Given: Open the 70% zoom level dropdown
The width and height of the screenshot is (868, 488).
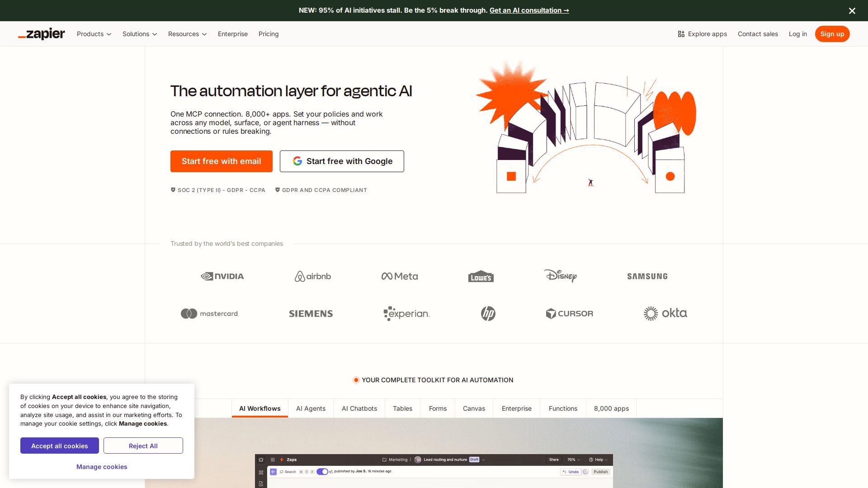Looking at the screenshot, I should pos(573,460).
